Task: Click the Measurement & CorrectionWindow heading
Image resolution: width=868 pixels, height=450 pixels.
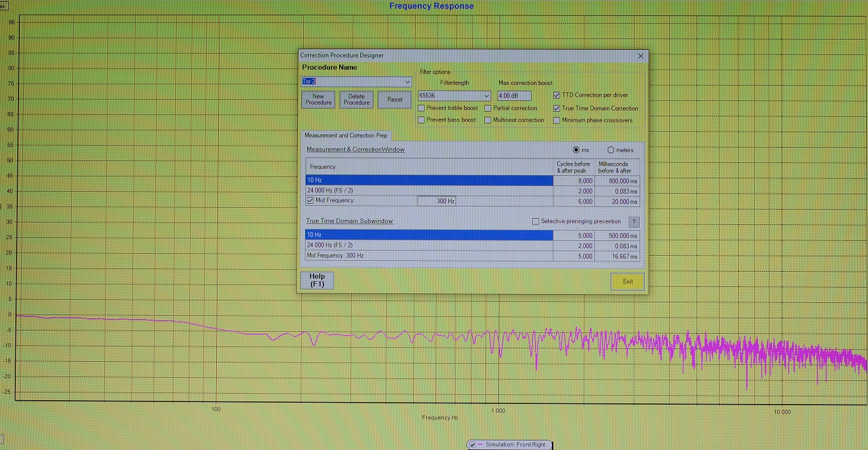Action: (x=356, y=150)
